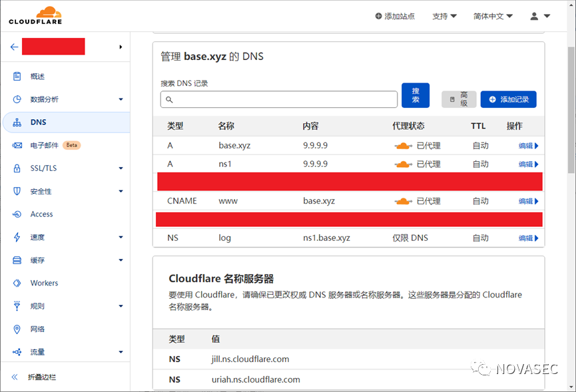This screenshot has height=392, width=576.
Task: Click the magnifier icon in DNS search box
Action: 169,99
